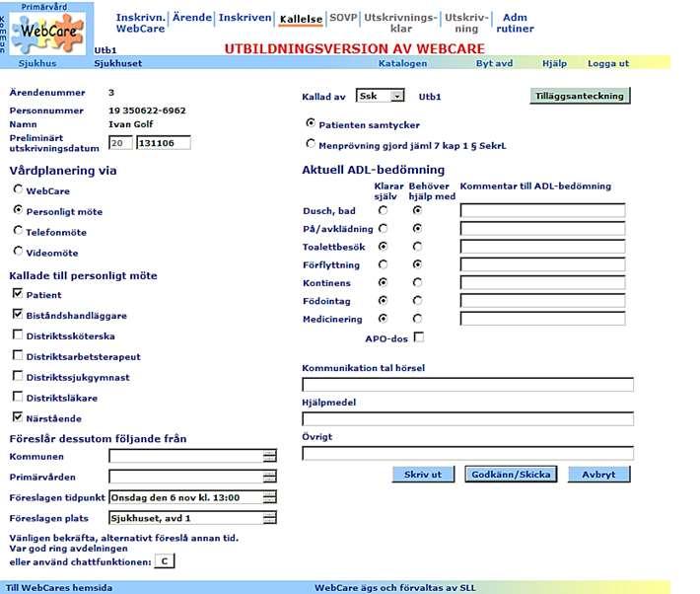The width and height of the screenshot is (700, 594).
Task: Set På/avklädning to Klarar själv
Action: click(384, 228)
